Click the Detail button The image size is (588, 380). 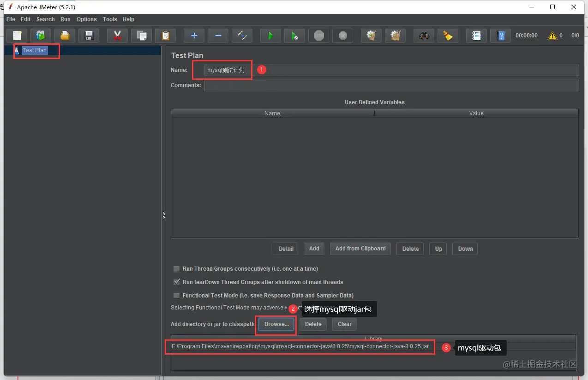click(x=286, y=249)
